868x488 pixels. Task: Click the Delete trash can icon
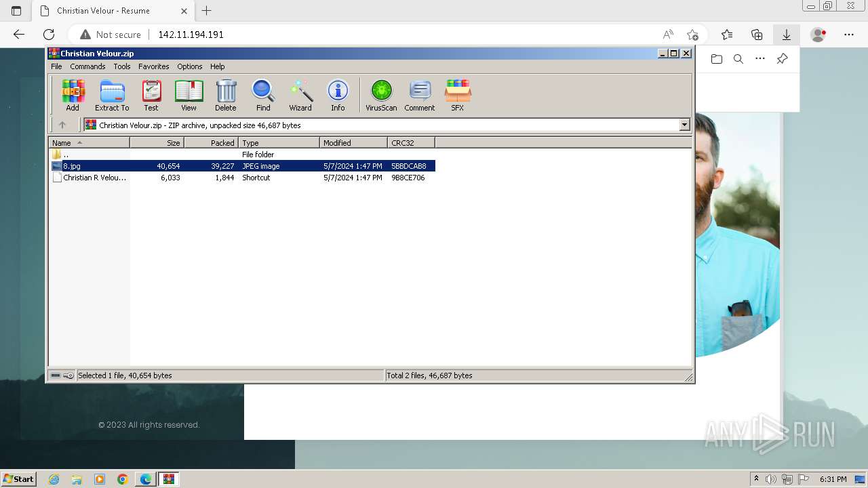[x=226, y=95]
